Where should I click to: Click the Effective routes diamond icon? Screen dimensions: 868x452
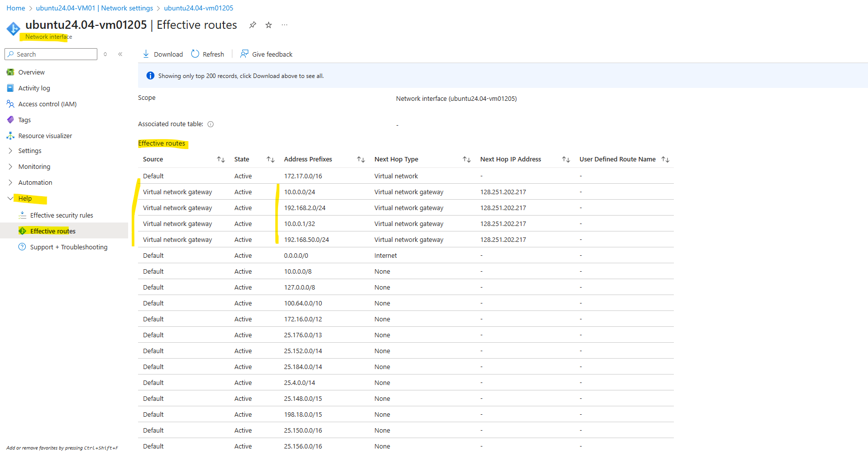22,231
